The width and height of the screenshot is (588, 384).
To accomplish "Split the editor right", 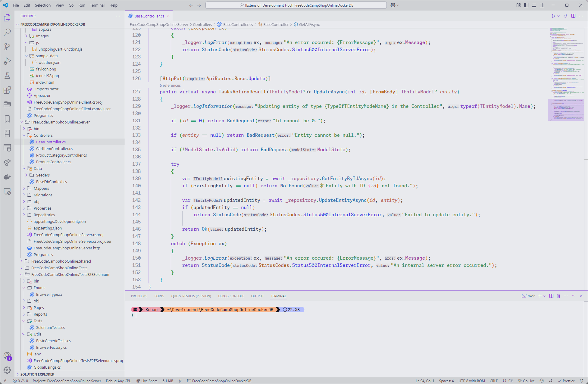I will pyautogui.click(x=573, y=16).
